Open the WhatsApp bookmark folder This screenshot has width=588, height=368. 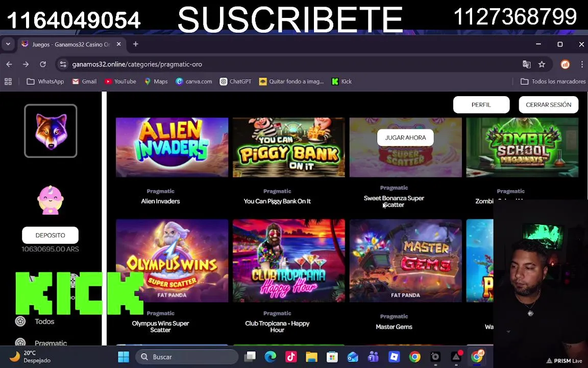[45, 81]
